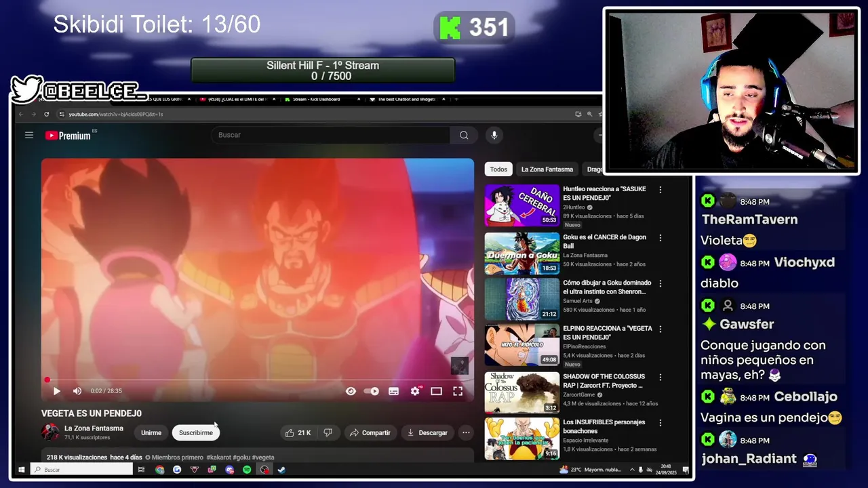This screenshot has height=488, width=868.
Task: Go back in browser
Action: click(x=21, y=114)
